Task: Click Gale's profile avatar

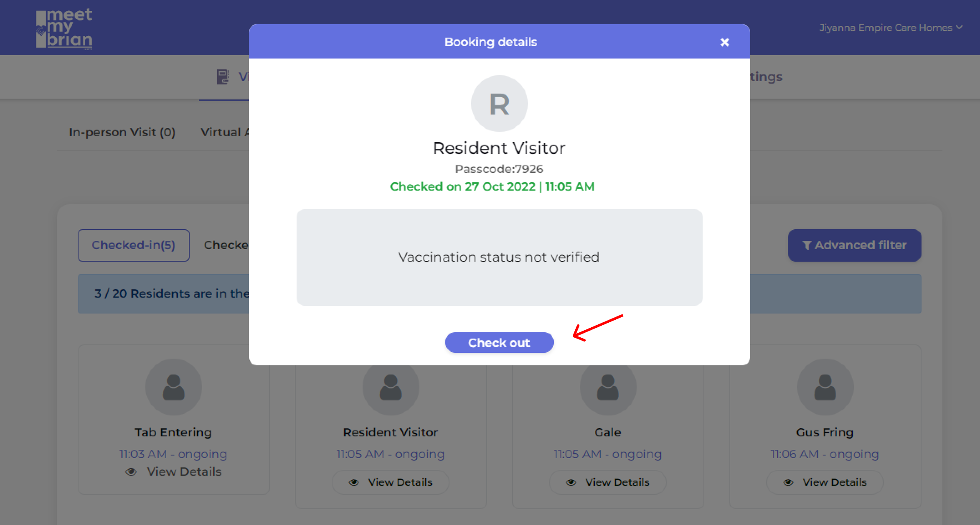Action: coord(608,387)
